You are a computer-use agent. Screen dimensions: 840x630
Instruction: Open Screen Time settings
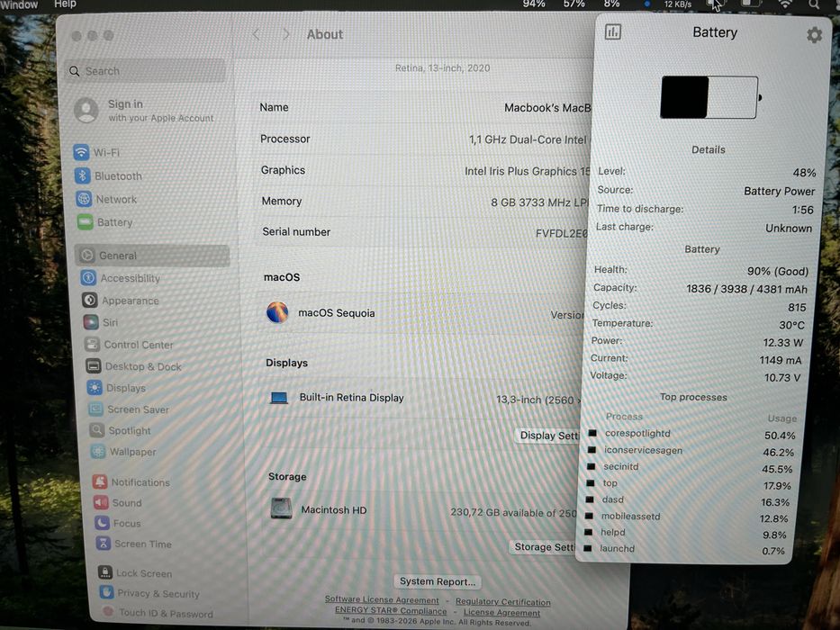click(134, 544)
